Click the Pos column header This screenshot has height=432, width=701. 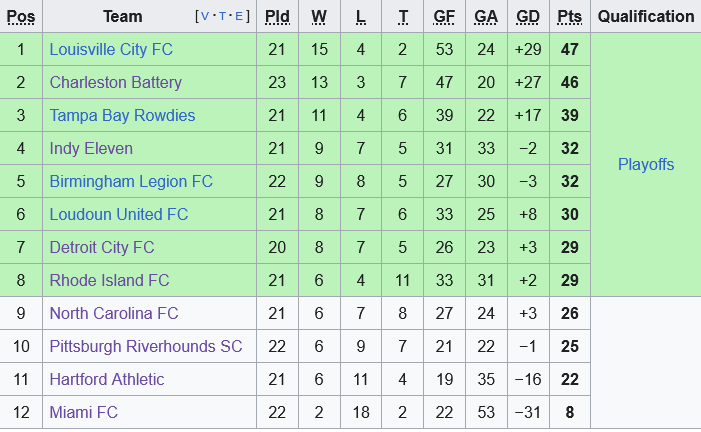tap(20, 16)
